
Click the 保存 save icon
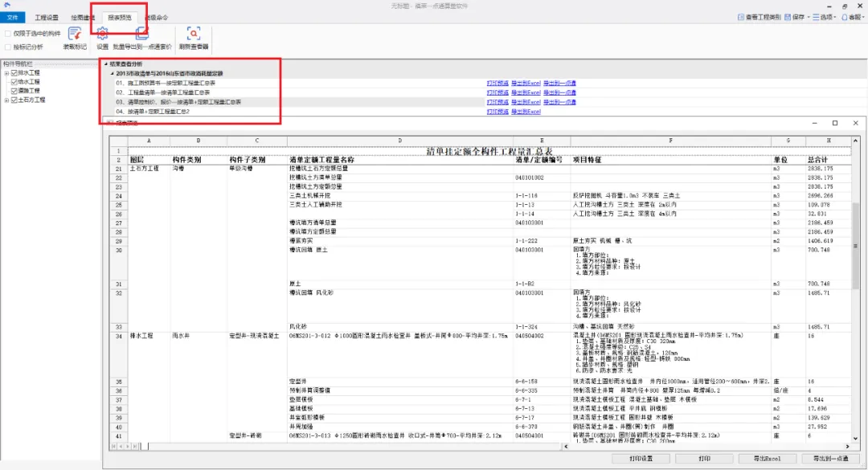point(788,17)
